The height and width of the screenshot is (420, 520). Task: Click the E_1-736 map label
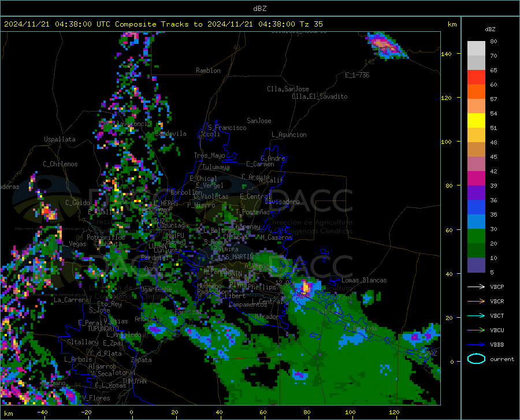(357, 75)
